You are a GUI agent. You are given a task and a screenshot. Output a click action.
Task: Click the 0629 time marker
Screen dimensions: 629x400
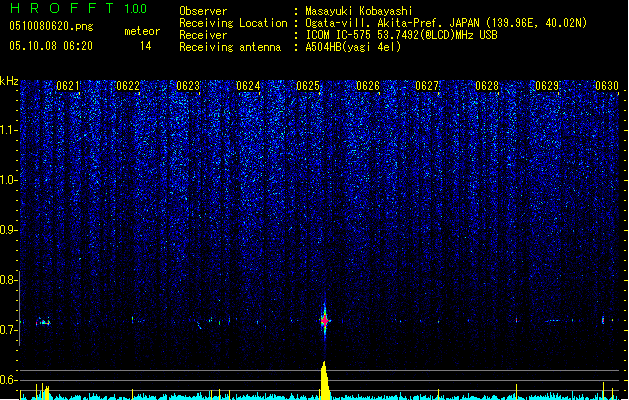[x=547, y=86]
